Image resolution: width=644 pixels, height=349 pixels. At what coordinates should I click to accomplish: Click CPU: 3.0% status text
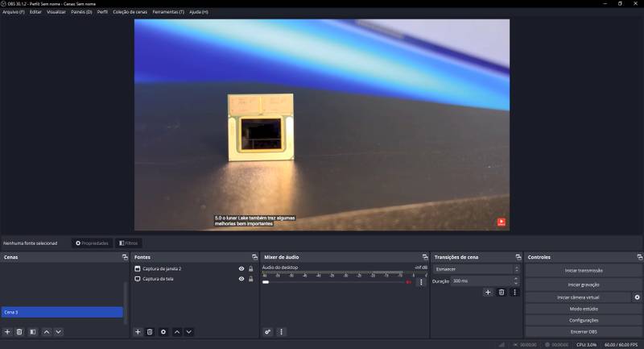pyautogui.click(x=586, y=344)
